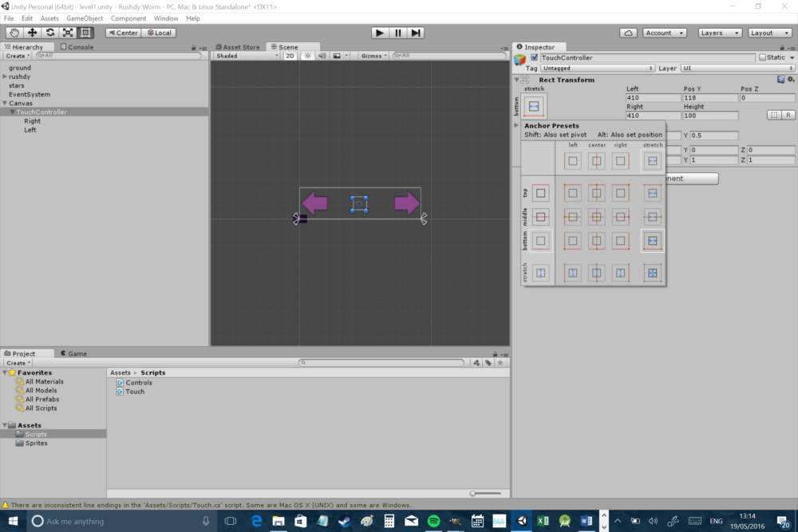The height and width of the screenshot is (532, 798).
Task: Open the GameObject menu
Action: pyautogui.click(x=85, y=18)
